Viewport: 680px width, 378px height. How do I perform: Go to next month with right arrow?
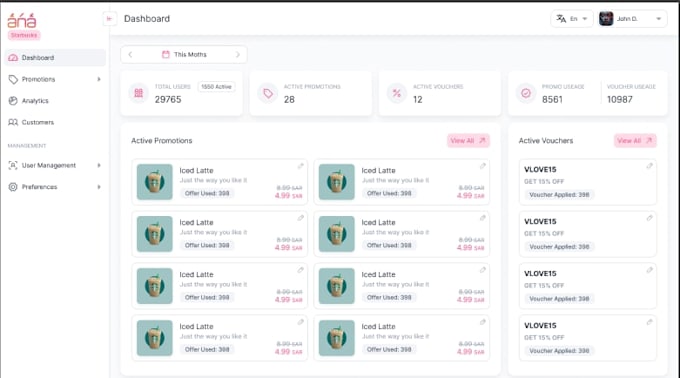pos(238,55)
